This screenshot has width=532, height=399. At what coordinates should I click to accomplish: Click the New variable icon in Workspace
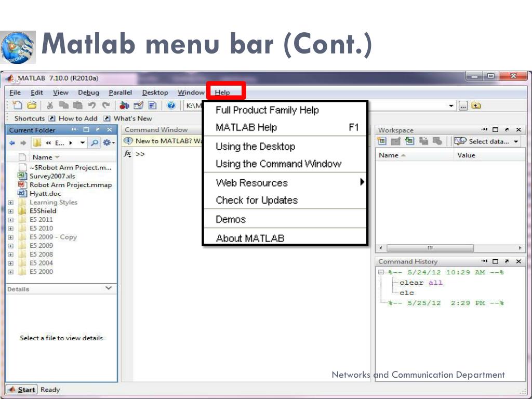click(382, 141)
